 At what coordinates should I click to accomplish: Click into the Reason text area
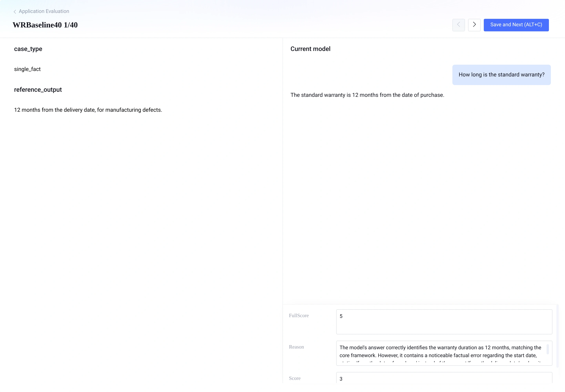click(x=444, y=353)
